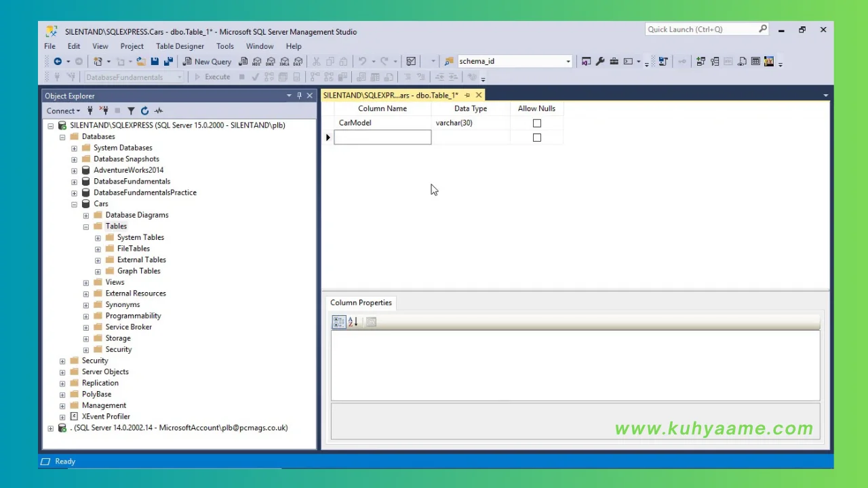
Task: Select the DatabaseFundamentalsPractice tree item
Action: (145, 192)
